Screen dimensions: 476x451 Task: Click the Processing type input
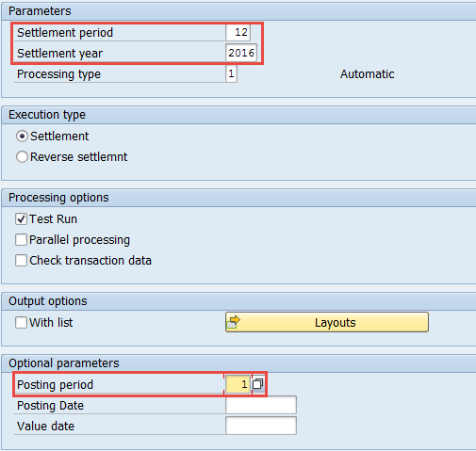click(231, 73)
